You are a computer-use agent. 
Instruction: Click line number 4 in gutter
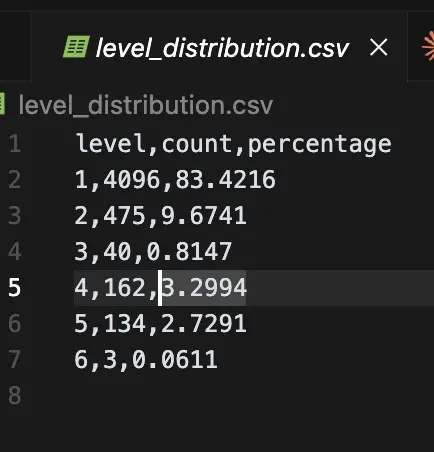15,252
